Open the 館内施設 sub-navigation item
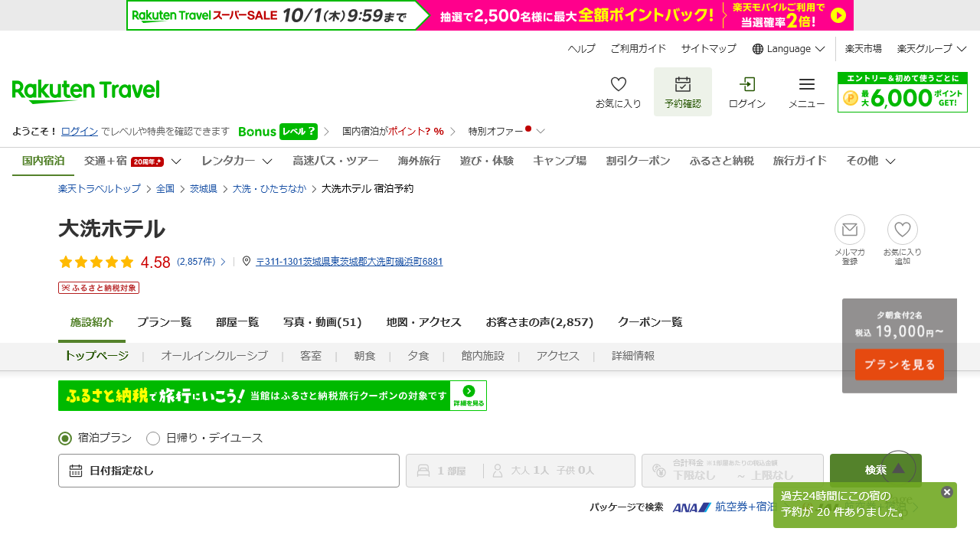 (483, 356)
